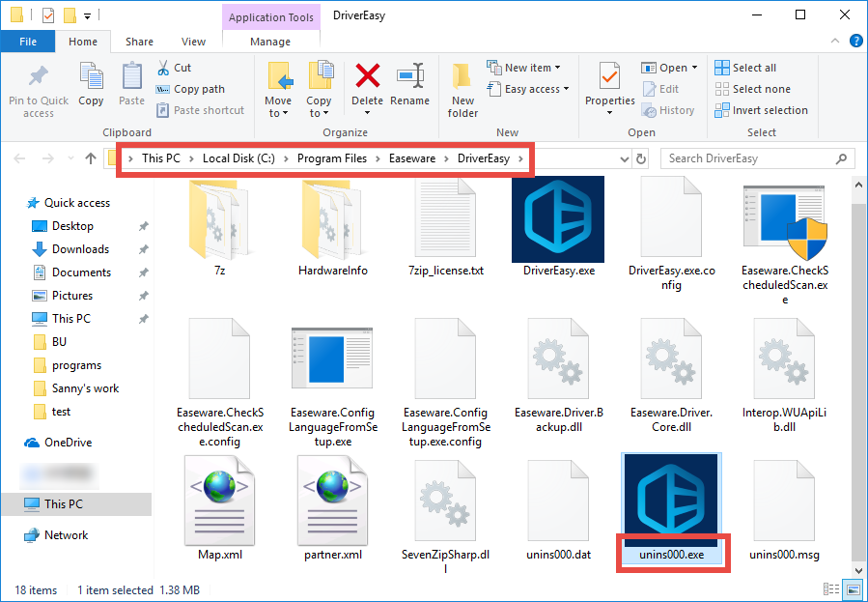Click the Open ribbon button

[669, 68]
